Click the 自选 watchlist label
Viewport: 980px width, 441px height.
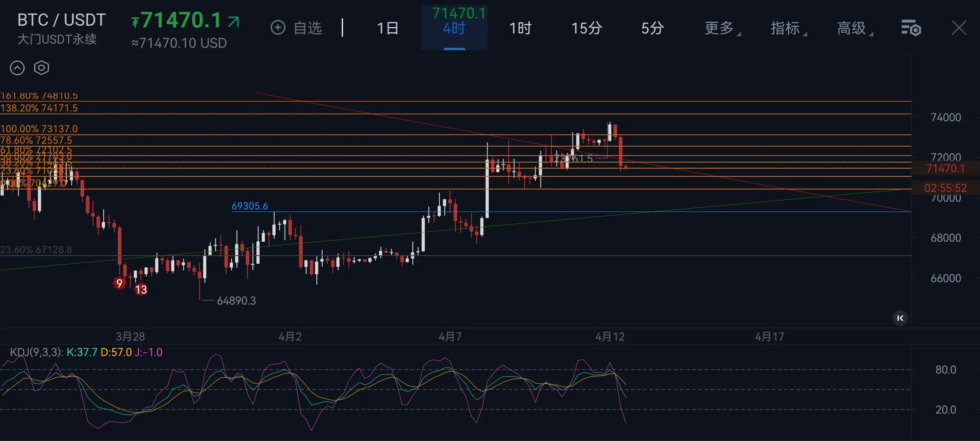(x=307, y=28)
